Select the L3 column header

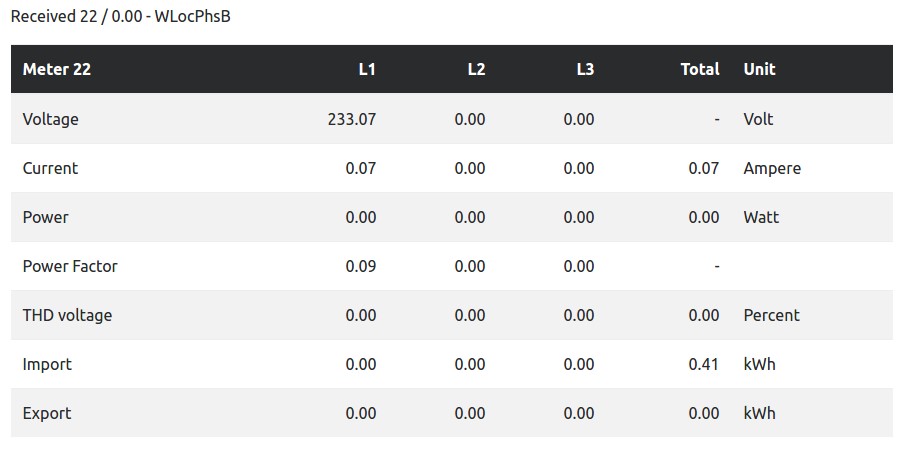click(x=585, y=69)
